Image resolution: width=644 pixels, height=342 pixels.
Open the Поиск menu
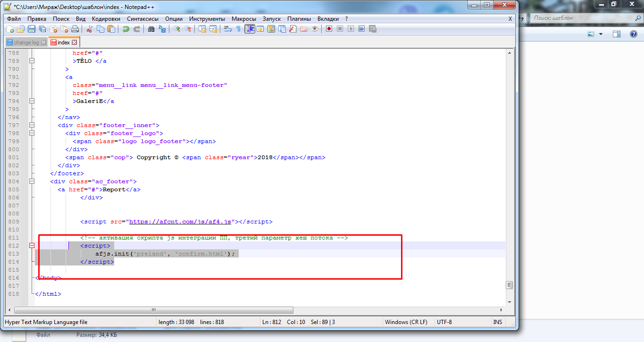click(x=61, y=19)
